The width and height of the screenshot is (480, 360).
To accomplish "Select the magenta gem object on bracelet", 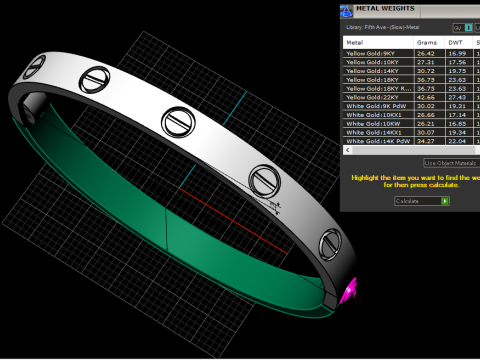I will pyautogui.click(x=349, y=291).
